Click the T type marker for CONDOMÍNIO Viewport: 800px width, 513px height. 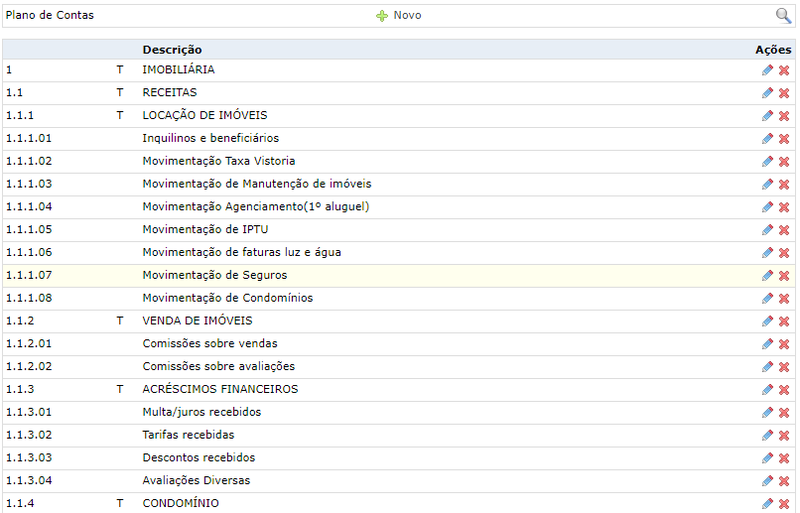pyautogui.click(x=119, y=503)
